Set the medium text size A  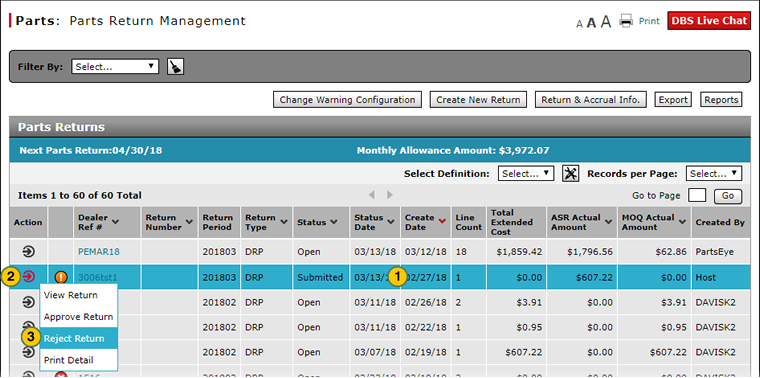[591, 23]
